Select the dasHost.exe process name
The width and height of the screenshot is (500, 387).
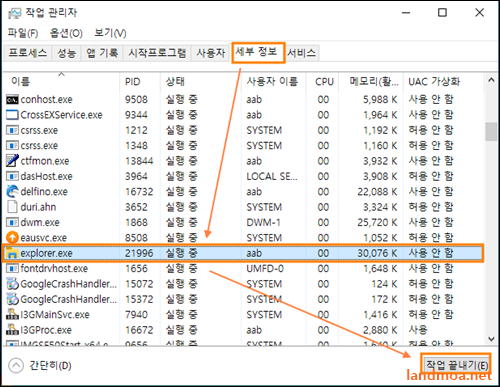[46, 176]
